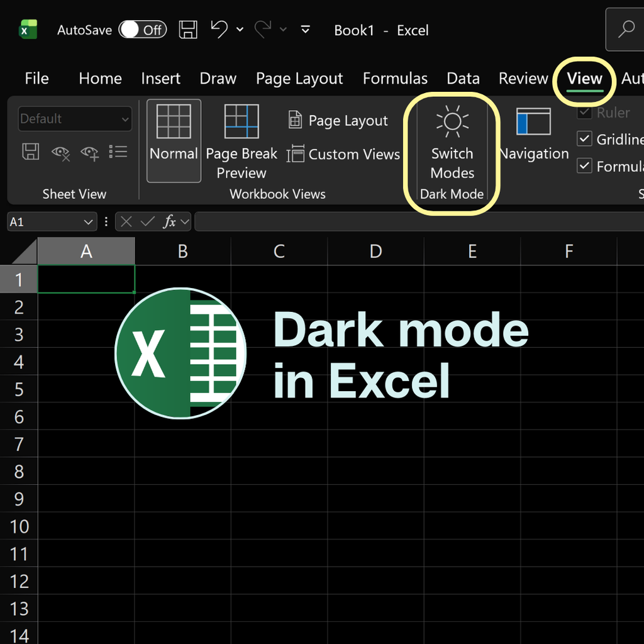Switch to Page Break Preview
The image size is (644, 644).
point(241,140)
